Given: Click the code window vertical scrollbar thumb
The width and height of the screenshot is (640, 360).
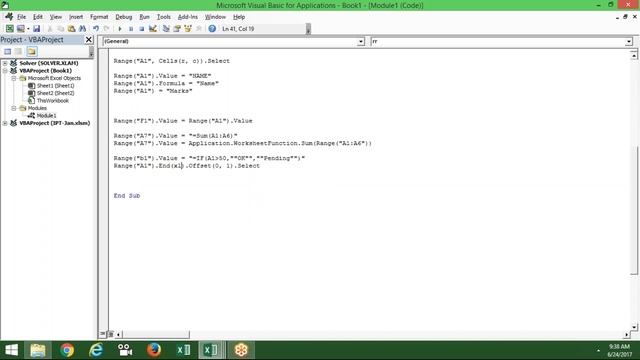Looking at the screenshot, I should [634, 210].
